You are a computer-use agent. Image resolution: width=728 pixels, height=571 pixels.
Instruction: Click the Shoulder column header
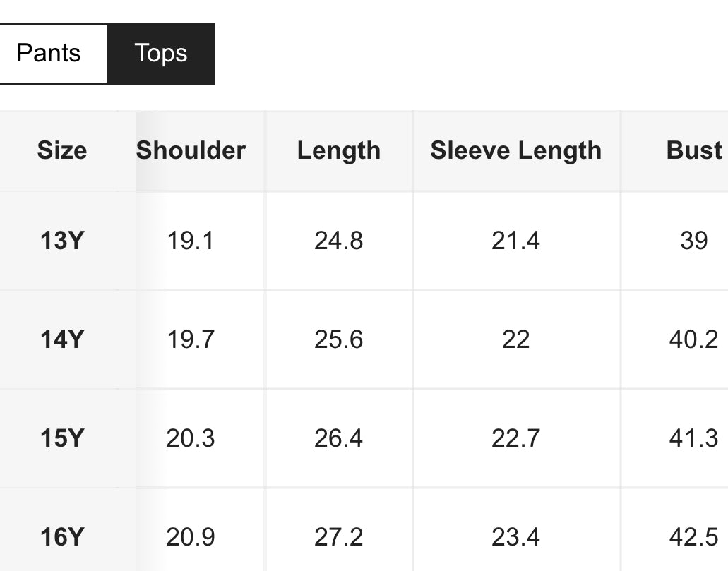(x=191, y=150)
